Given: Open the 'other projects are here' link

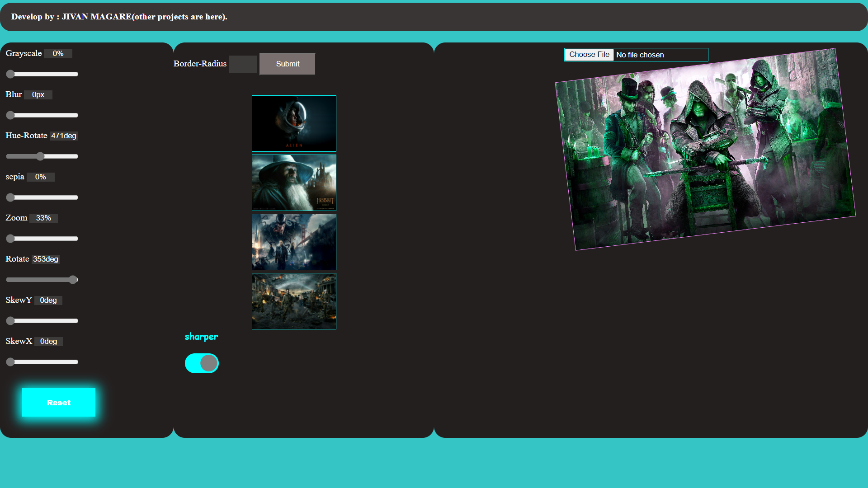Looking at the screenshot, I should point(179,17).
